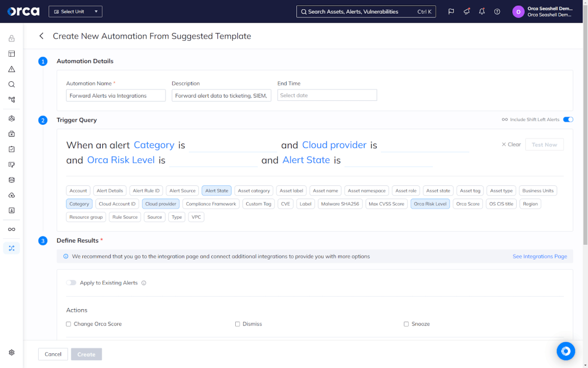Go back using the left arrow

pos(41,36)
